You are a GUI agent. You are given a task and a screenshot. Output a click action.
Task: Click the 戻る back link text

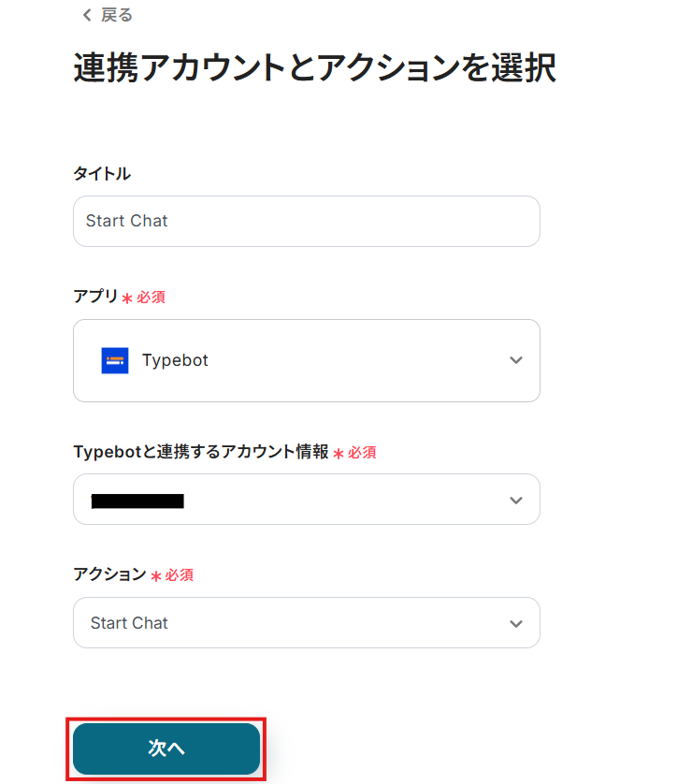(x=117, y=15)
